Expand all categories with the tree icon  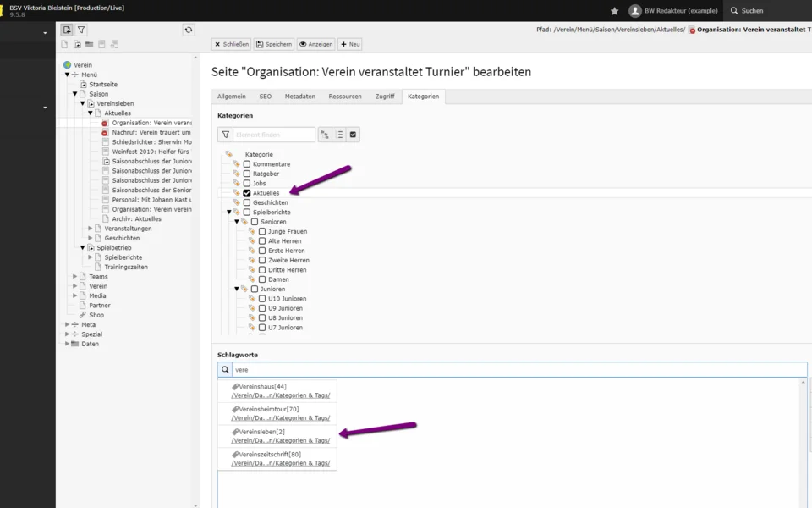325,135
